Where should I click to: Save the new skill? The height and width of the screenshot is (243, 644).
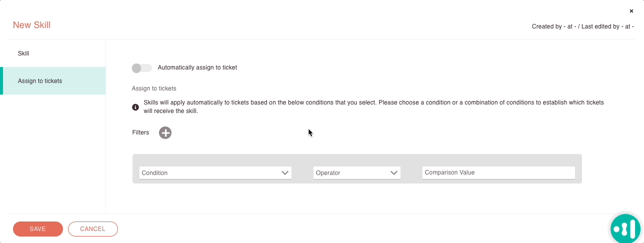click(x=38, y=229)
